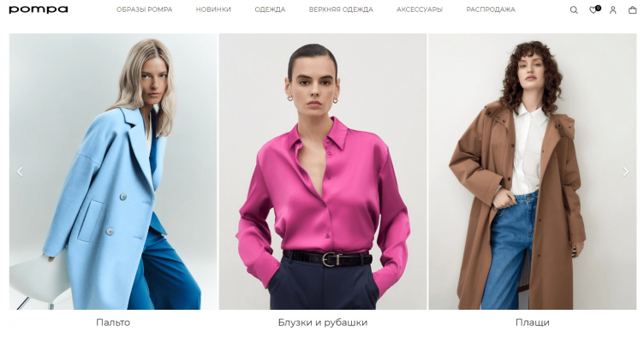The width and height of the screenshot is (644, 344).
Task: Show next slide with right arrow
Action: (x=625, y=172)
